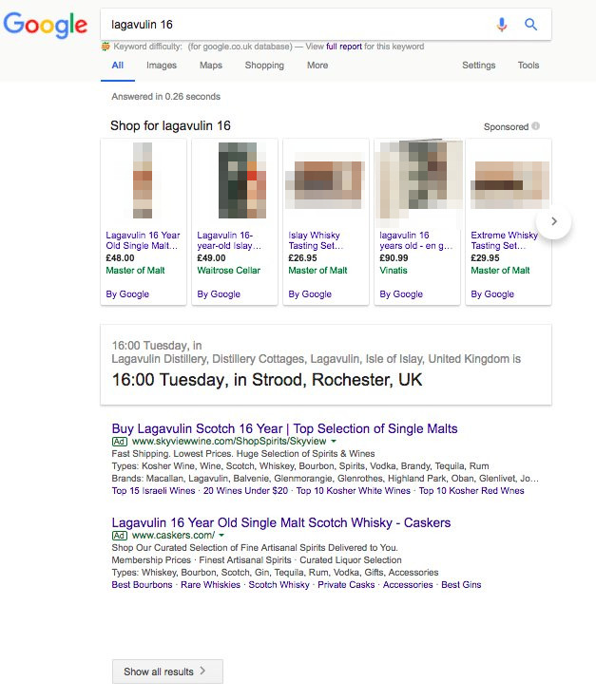Open 'Top 15 Israeli Wines' sitelink
596x700 pixels.
click(x=153, y=491)
